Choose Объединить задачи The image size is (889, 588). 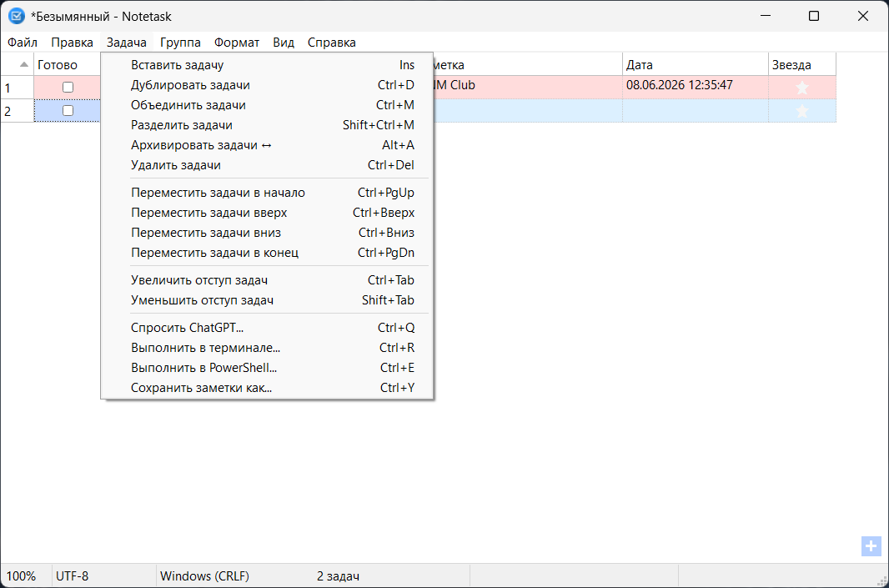point(267,105)
